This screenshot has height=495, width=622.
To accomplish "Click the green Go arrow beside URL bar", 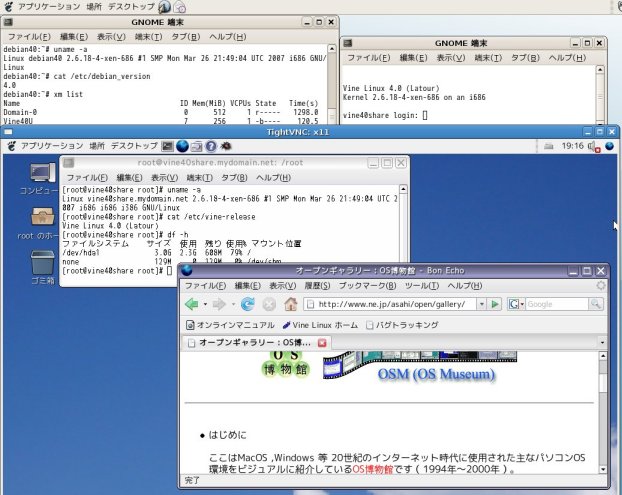I will [495, 304].
